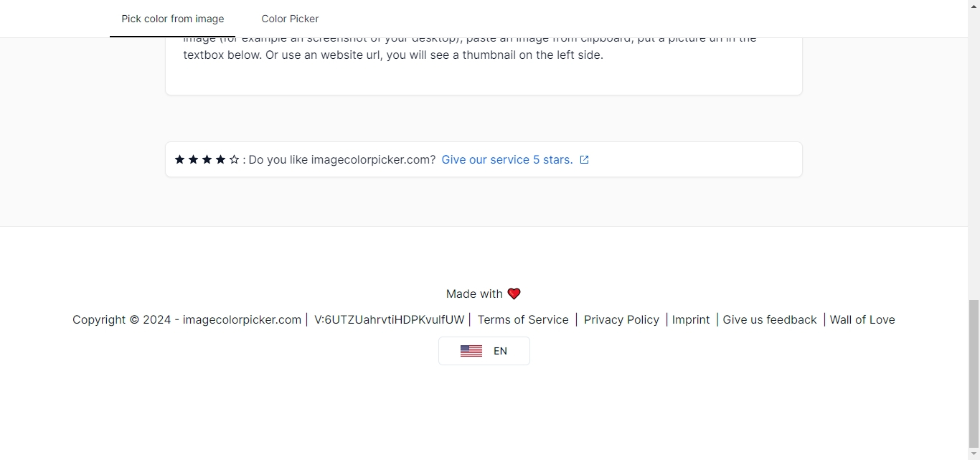
Task: Click the red heart icon
Action: click(514, 294)
